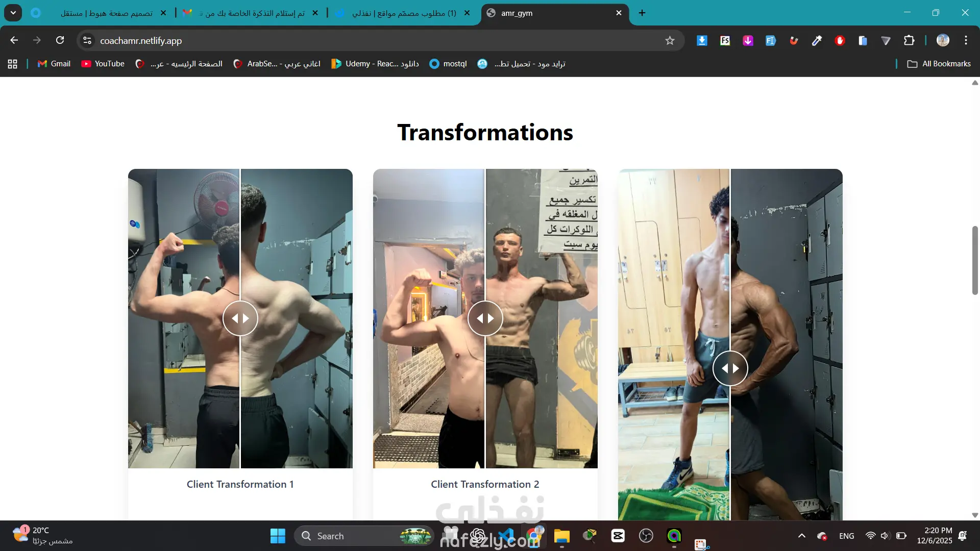Switch to the Nafezly tab
This screenshot has height=551, width=980.
403,13
